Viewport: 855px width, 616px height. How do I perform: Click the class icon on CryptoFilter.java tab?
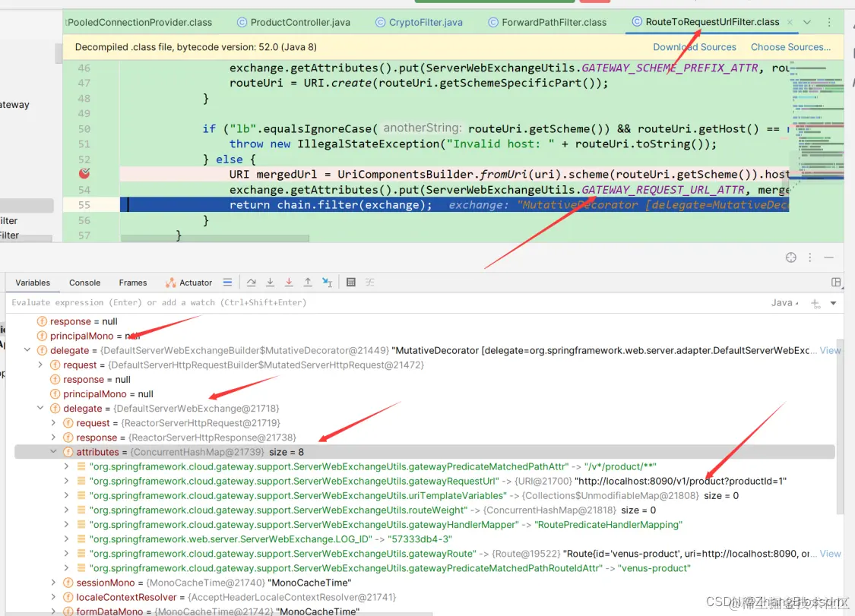(380, 22)
